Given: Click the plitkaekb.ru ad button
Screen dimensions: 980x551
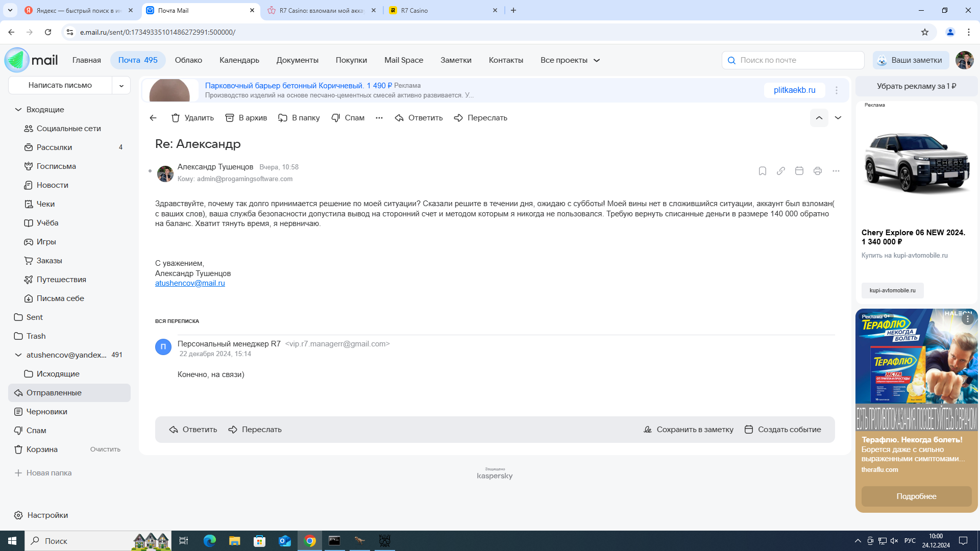Looking at the screenshot, I should point(795,90).
